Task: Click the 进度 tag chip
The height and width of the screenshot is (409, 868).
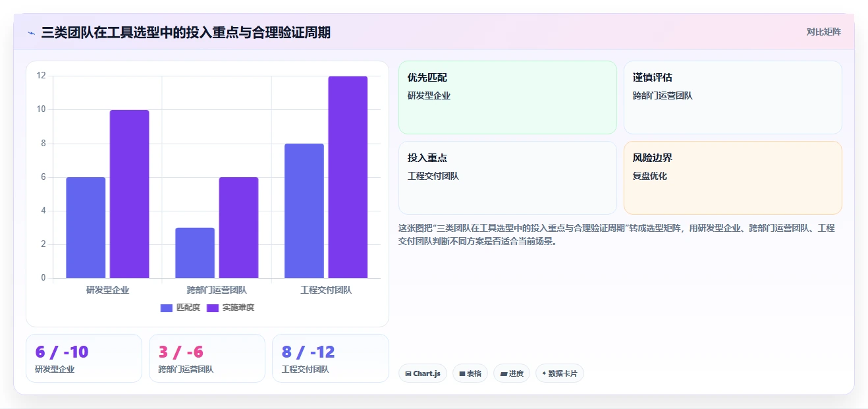Action: click(512, 373)
